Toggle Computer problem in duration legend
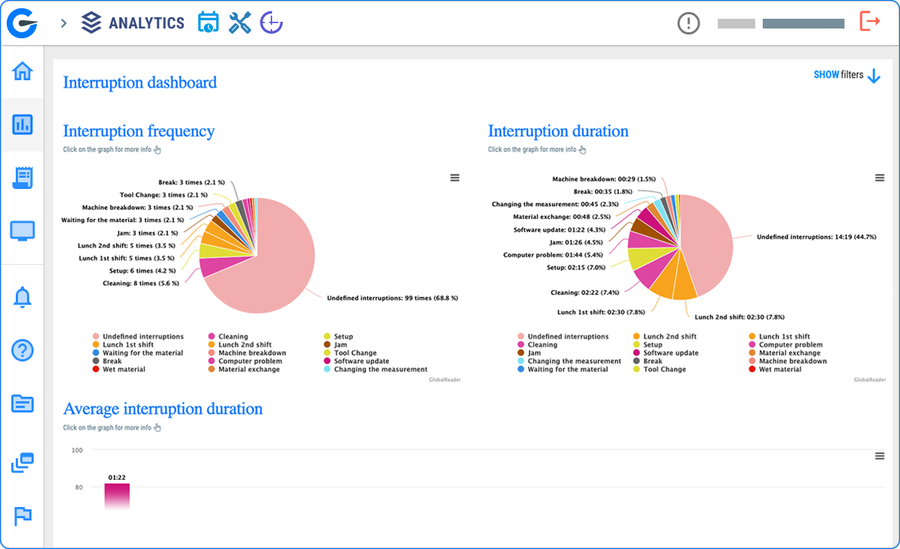 pyautogui.click(x=785, y=345)
